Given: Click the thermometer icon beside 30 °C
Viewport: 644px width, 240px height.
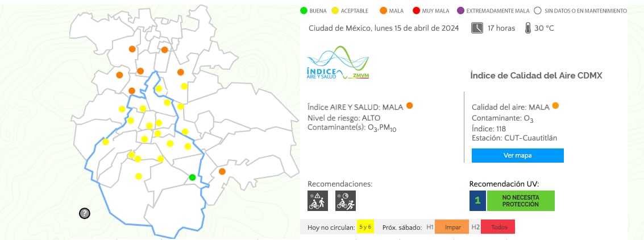Looking at the screenshot, I should [528, 28].
